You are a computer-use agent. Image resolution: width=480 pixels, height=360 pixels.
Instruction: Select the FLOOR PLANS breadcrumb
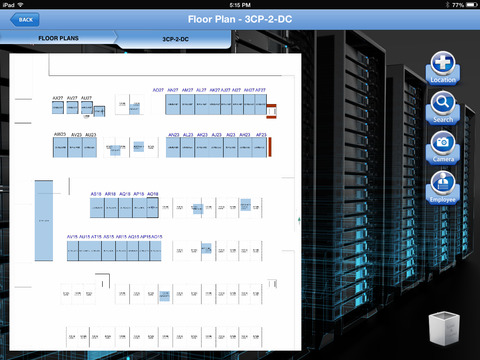click(x=58, y=38)
